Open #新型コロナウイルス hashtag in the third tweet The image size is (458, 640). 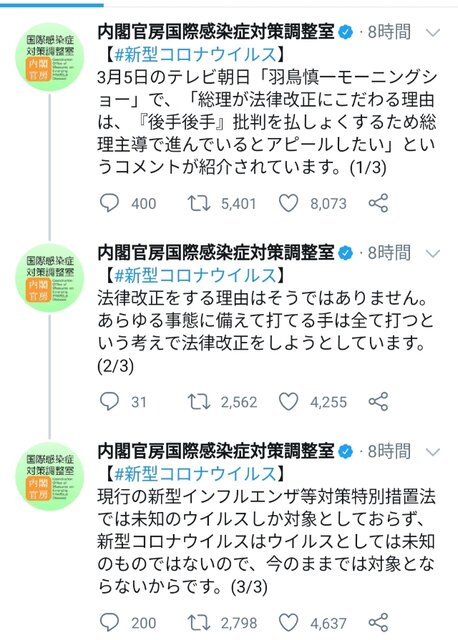tap(196, 474)
